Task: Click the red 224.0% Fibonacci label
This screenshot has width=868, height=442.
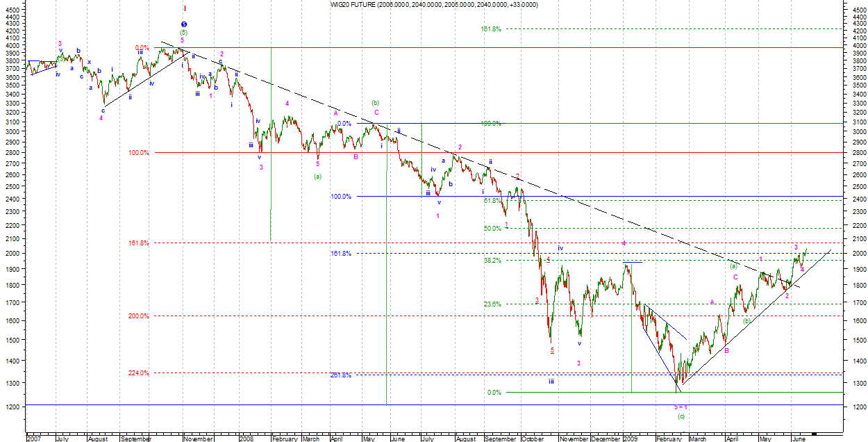Action: click(138, 373)
